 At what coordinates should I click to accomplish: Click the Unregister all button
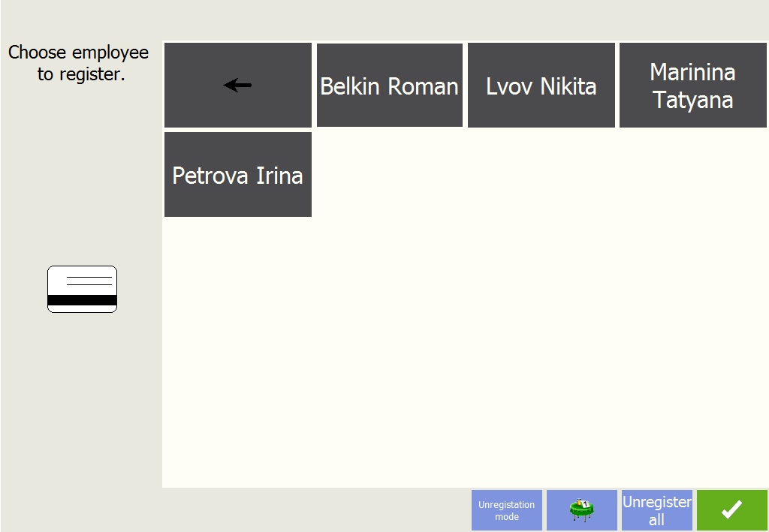[656, 510]
